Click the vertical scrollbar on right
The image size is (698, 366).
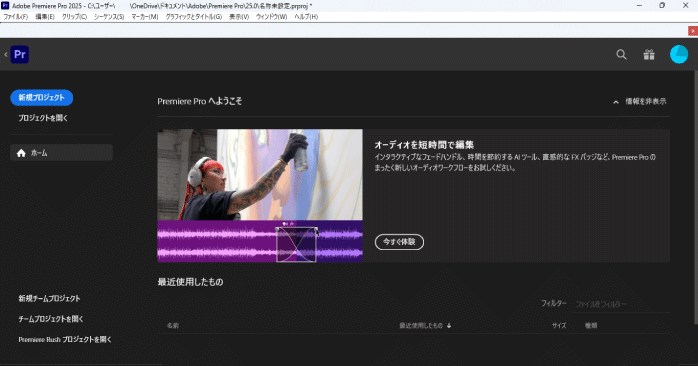pos(695,197)
